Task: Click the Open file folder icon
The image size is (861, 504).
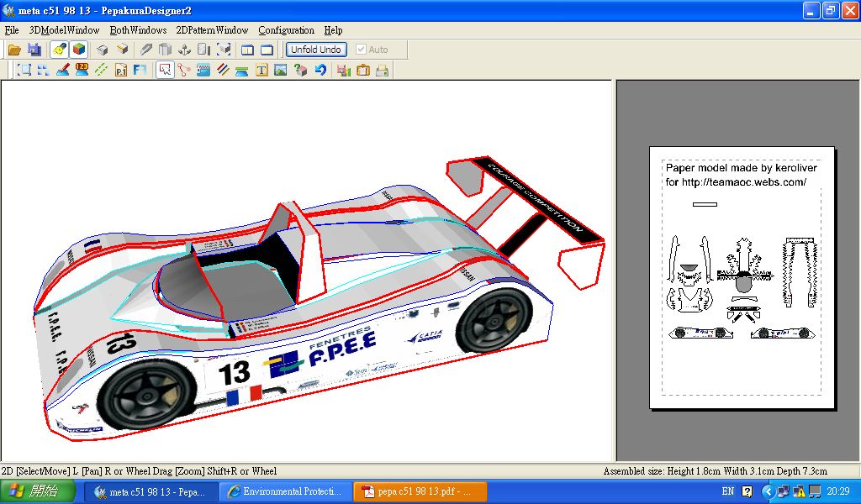Action: tap(14, 50)
